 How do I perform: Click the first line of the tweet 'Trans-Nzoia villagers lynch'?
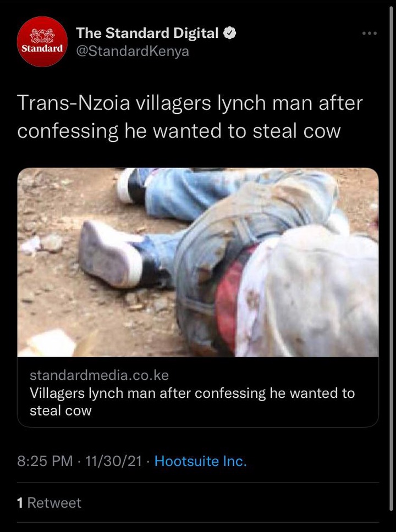point(190,103)
